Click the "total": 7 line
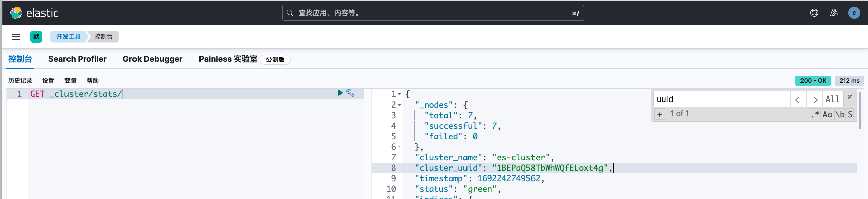The image size is (868, 199). click(x=450, y=116)
